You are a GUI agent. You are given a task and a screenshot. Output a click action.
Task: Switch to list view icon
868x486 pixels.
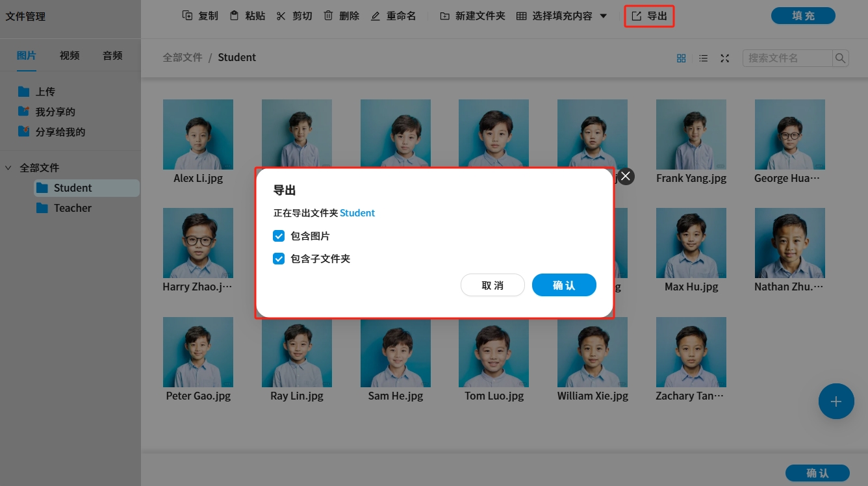pos(703,58)
